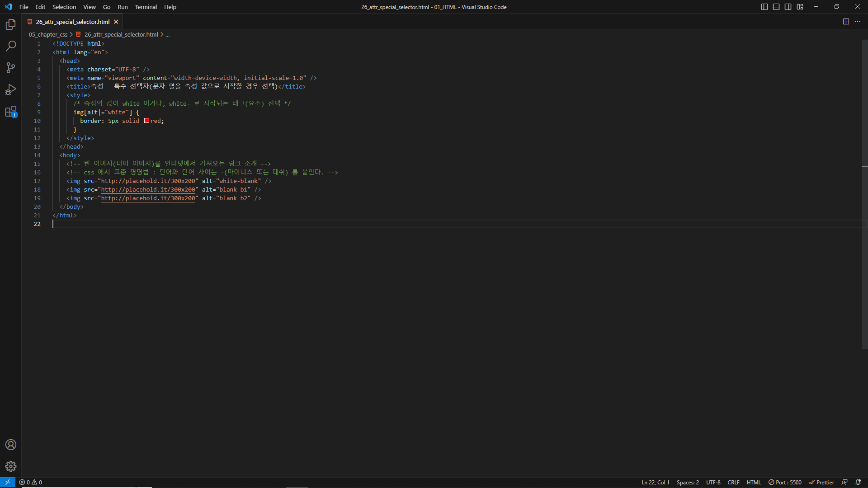868x488 pixels.
Task: Open the Source Control view
Action: [x=11, y=68]
